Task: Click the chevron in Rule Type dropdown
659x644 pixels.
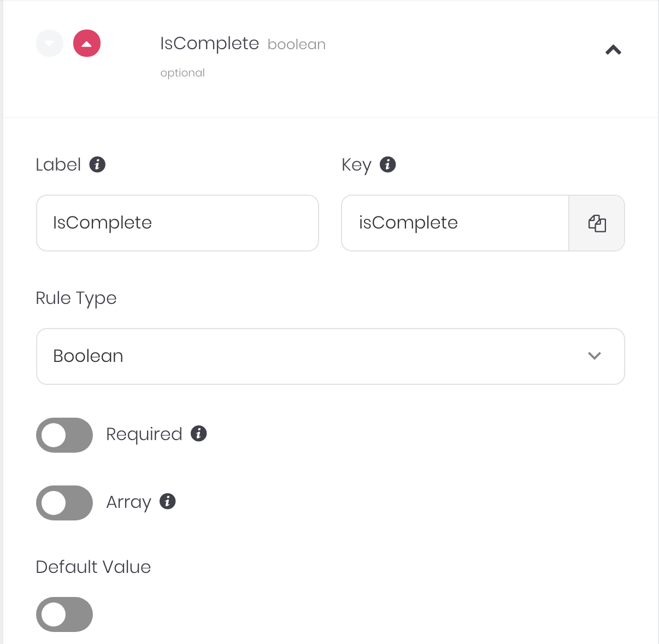Action: [x=595, y=356]
